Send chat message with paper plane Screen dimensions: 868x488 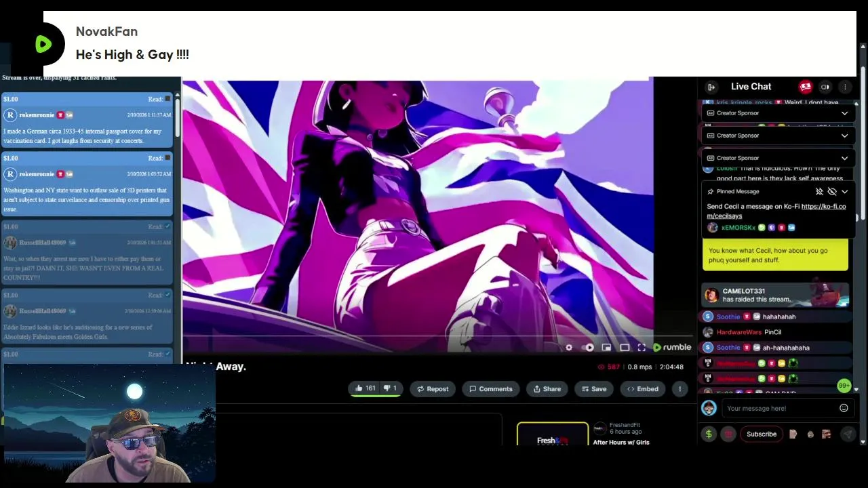pos(848,434)
